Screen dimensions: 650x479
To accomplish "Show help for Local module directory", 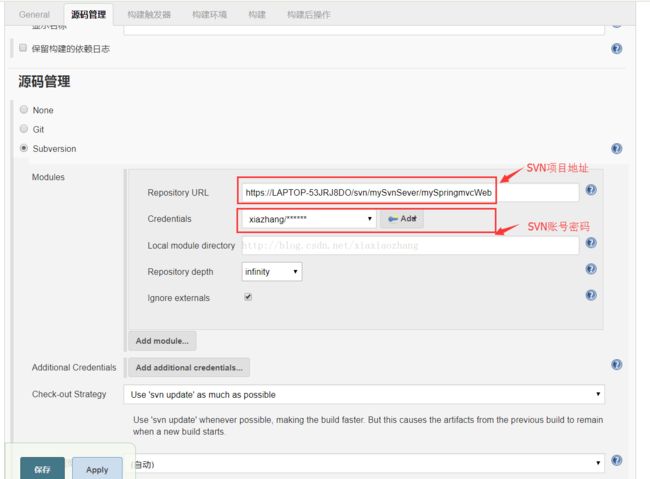I will [591, 243].
